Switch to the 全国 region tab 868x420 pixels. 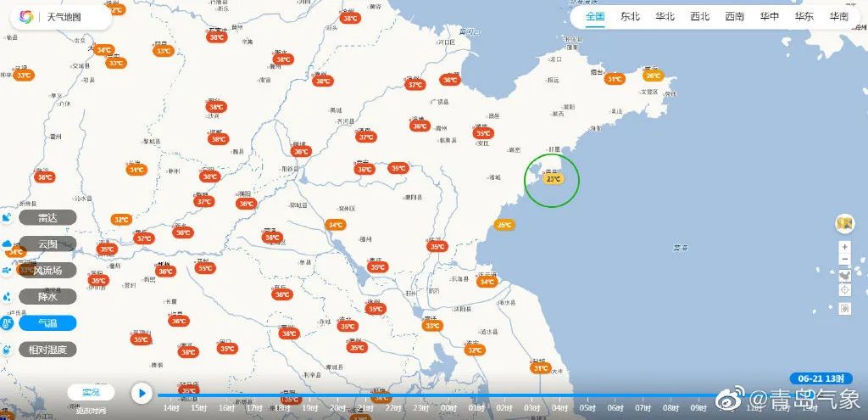pyautogui.click(x=596, y=17)
